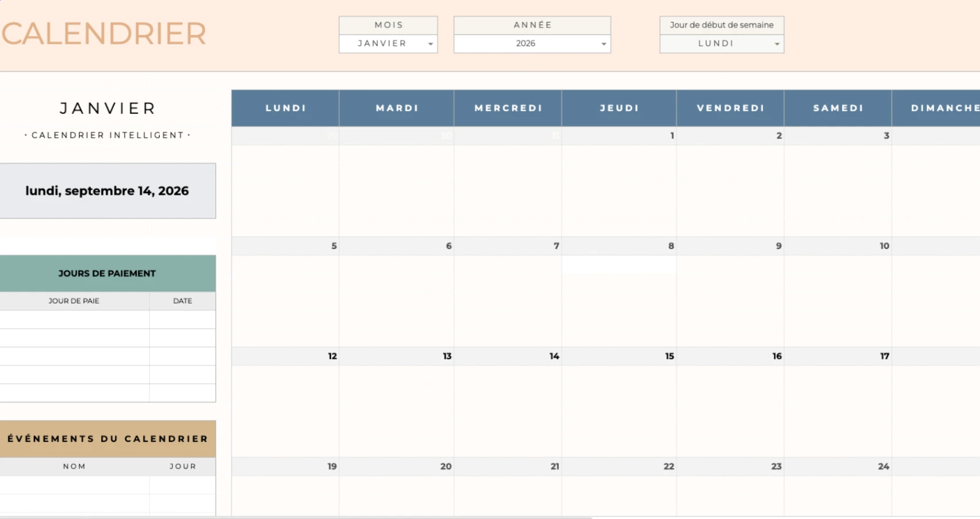Select the 2026 year value cell
980x519 pixels.
point(532,44)
